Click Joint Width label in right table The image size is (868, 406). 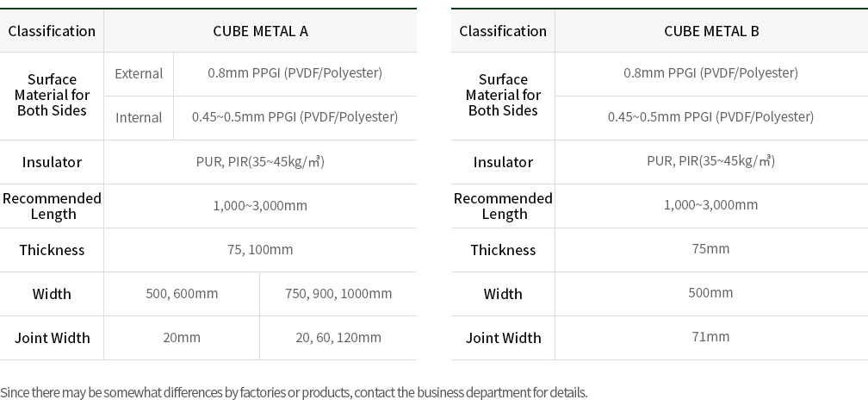coord(503,338)
